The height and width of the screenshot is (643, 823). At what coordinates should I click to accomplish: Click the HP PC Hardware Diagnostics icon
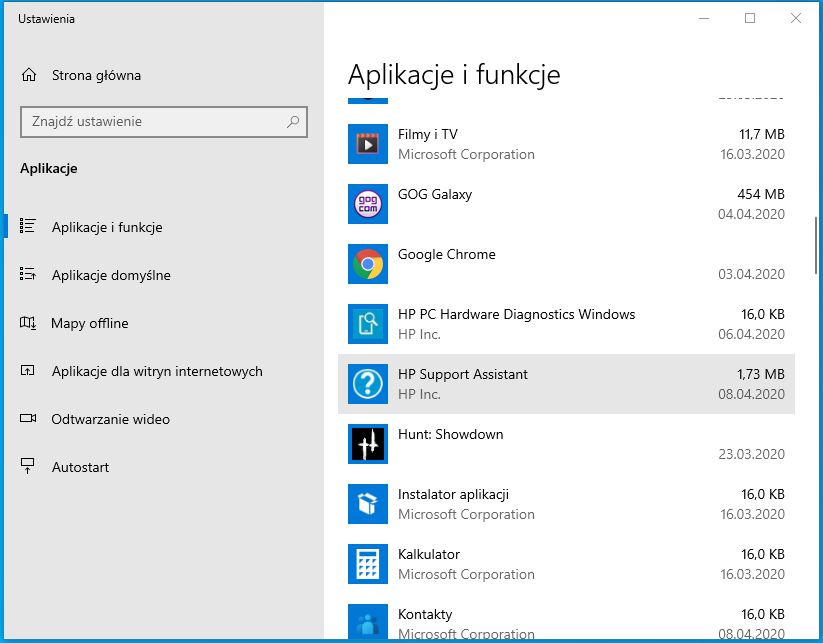pyautogui.click(x=367, y=324)
